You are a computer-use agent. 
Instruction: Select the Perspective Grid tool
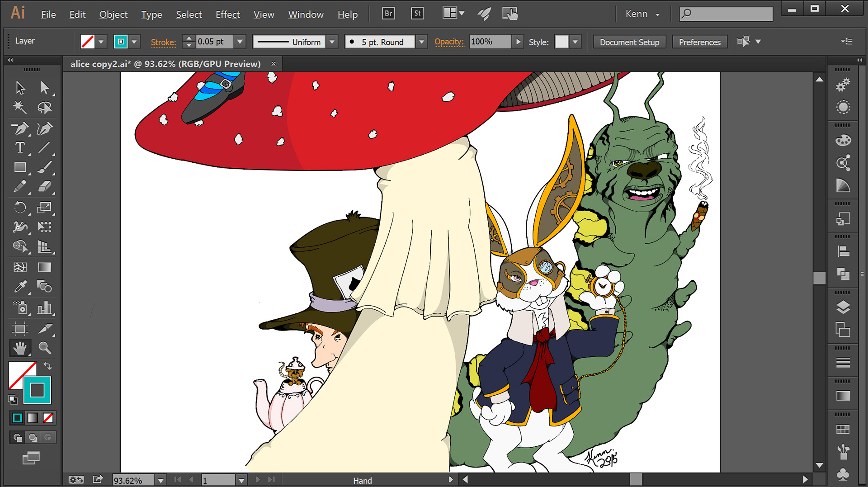(44, 246)
